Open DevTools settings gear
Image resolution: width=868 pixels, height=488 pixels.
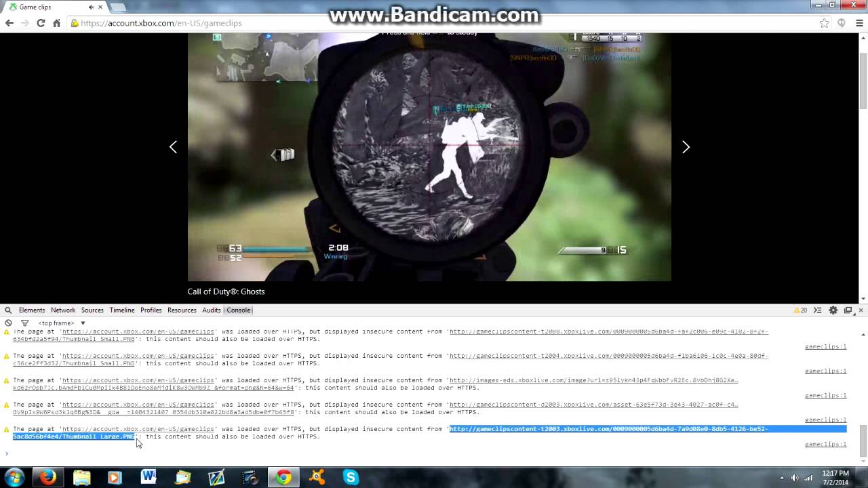(x=833, y=310)
